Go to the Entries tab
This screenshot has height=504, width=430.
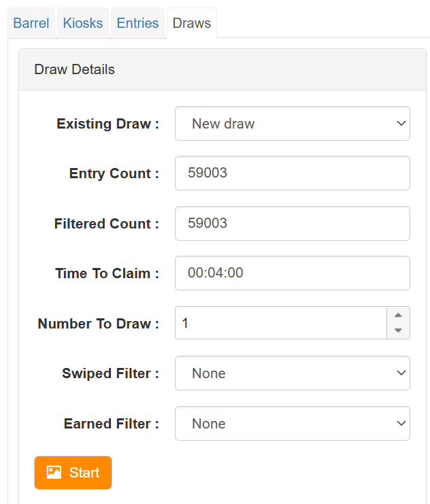tap(137, 23)
